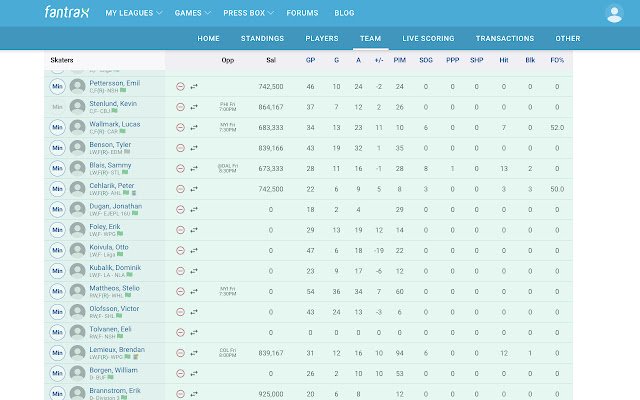Expand the MY LEAGUES dropdown
Image resolution: width=640 pixels, height=400 pixels.
(133, 13)
